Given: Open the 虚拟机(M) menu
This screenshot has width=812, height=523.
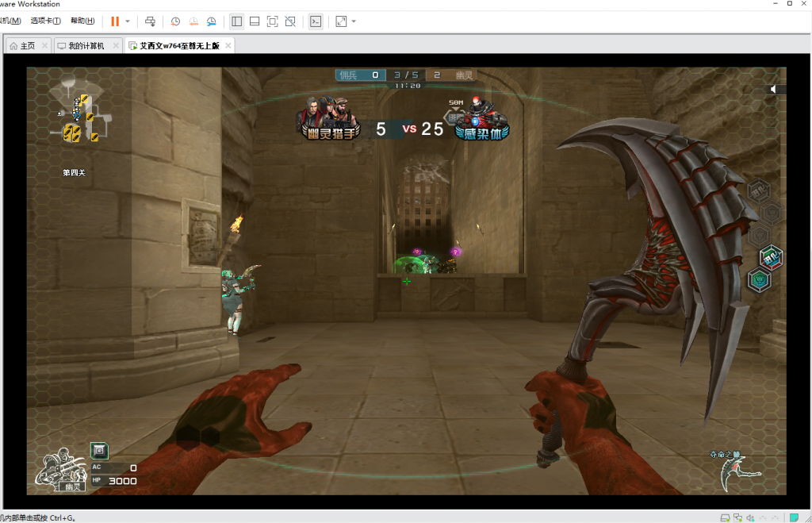Looking at the screenshot, I should tap(10, 21).
